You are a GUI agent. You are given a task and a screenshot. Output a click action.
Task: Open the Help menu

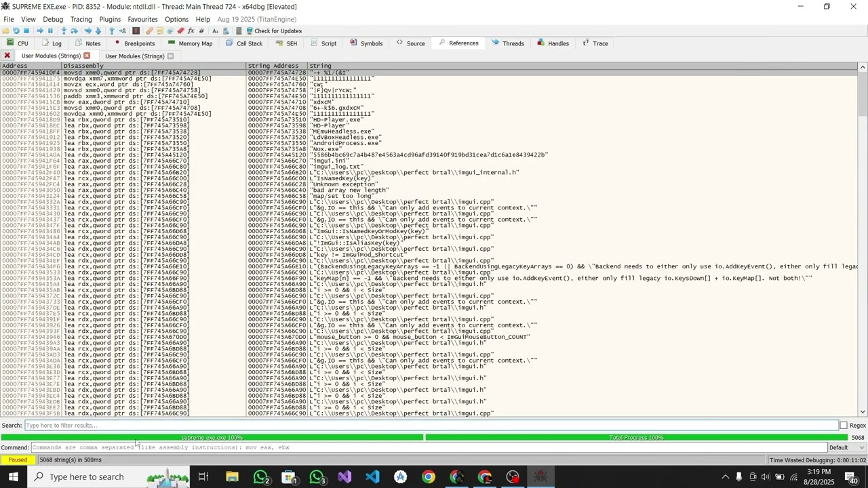tap(203, 19)
